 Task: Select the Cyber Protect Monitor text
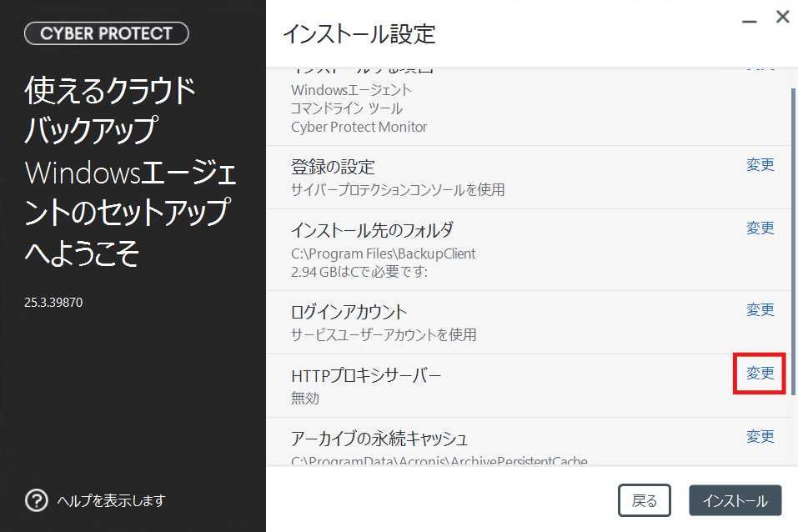coord(359,127)
